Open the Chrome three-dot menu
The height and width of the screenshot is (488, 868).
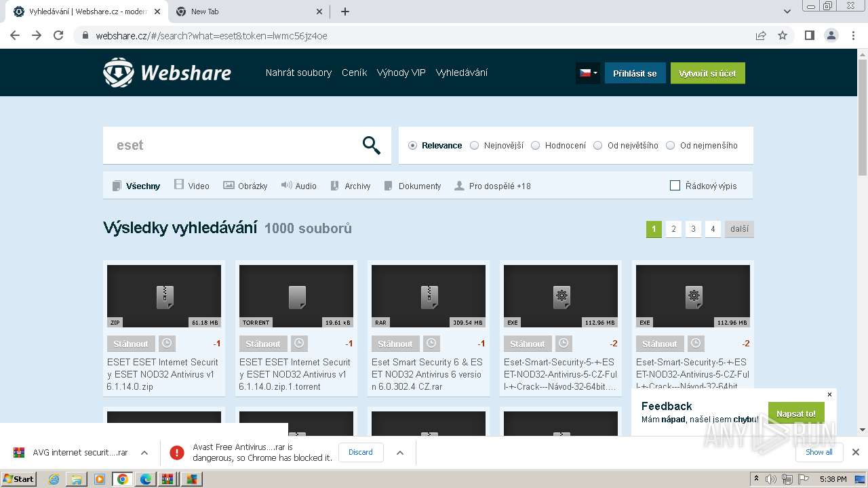pyautogui.click(x=853, y=35)
